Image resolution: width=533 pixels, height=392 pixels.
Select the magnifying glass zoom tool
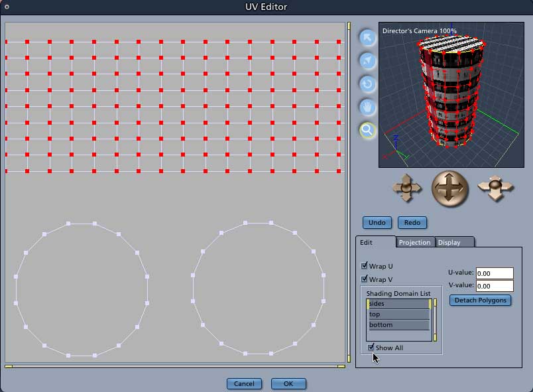[x=367, y=130]
